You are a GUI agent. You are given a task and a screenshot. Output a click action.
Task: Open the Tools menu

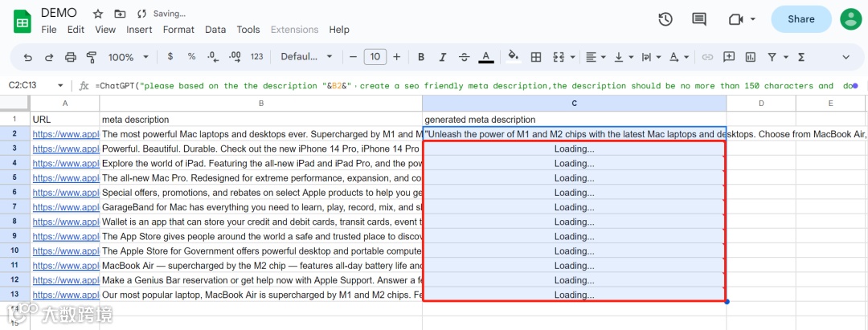(x=248, y=29)
